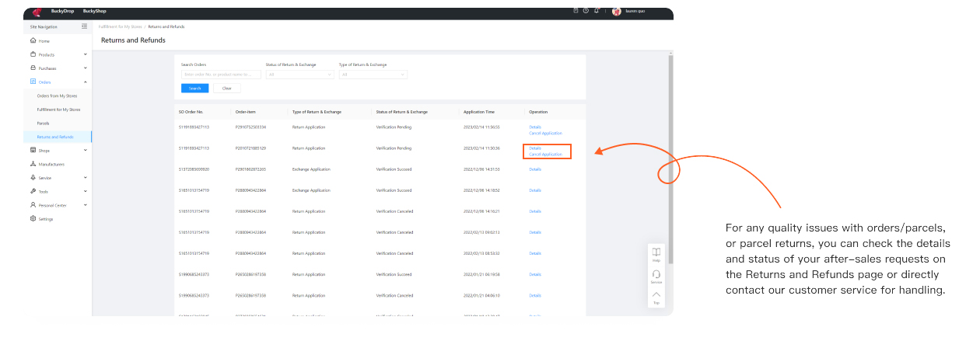Click application time 2022/02/13 09:02:13
This screenshot has height=355, width=980.
click(x=481, y=232)
